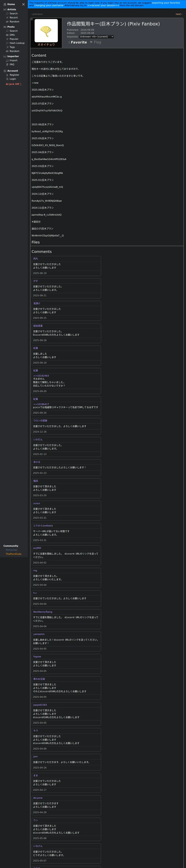Follow the >>10192463 comment reference
The width and height of the screenshot is (186, 868).
[41, 376]
